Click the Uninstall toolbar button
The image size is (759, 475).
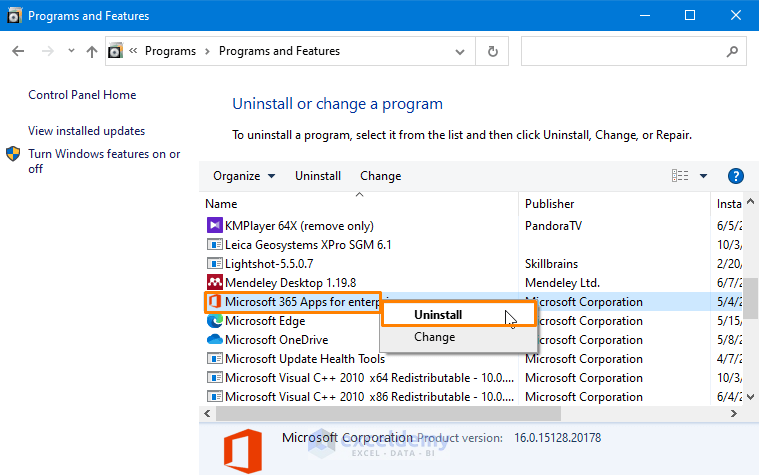point(318,176)
